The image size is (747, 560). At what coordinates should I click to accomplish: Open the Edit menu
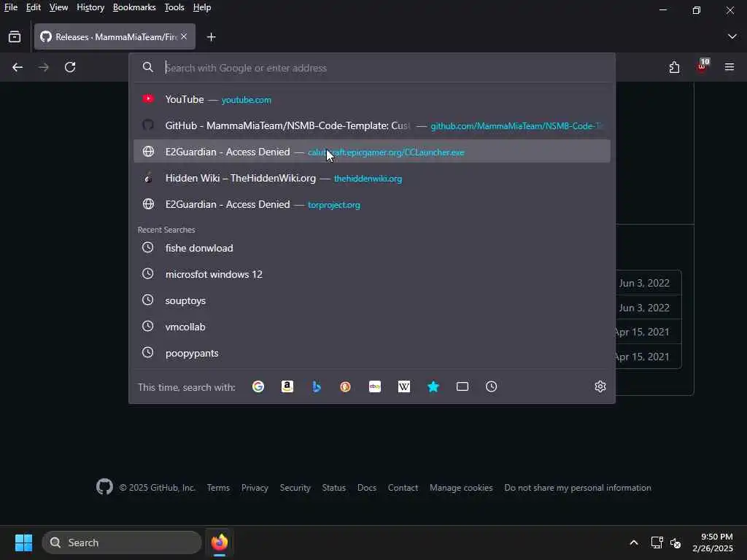tap(34, 7)
